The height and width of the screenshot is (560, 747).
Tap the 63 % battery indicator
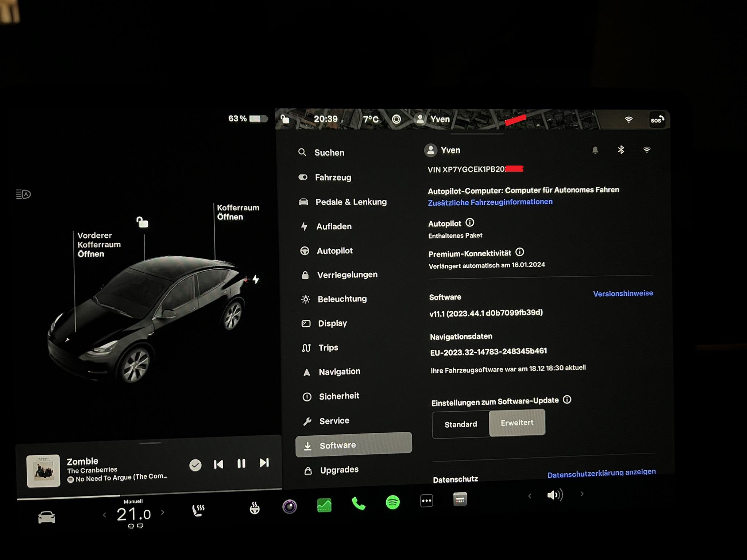(x=248, y=118)
